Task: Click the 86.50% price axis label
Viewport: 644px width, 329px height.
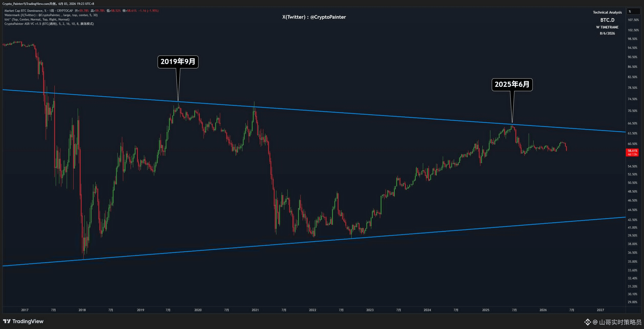Action: [632, 67]
